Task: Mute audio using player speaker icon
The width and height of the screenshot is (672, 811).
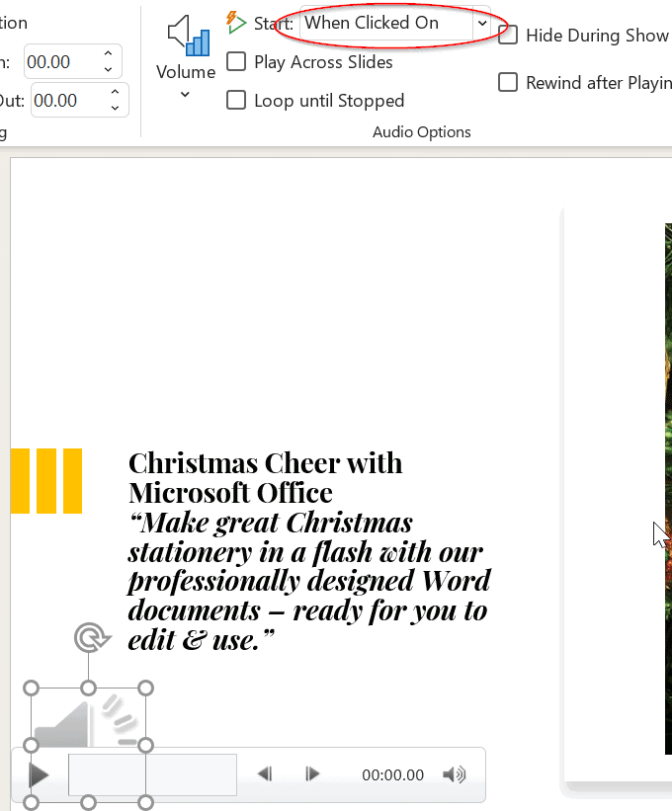Action: (454, 775)
